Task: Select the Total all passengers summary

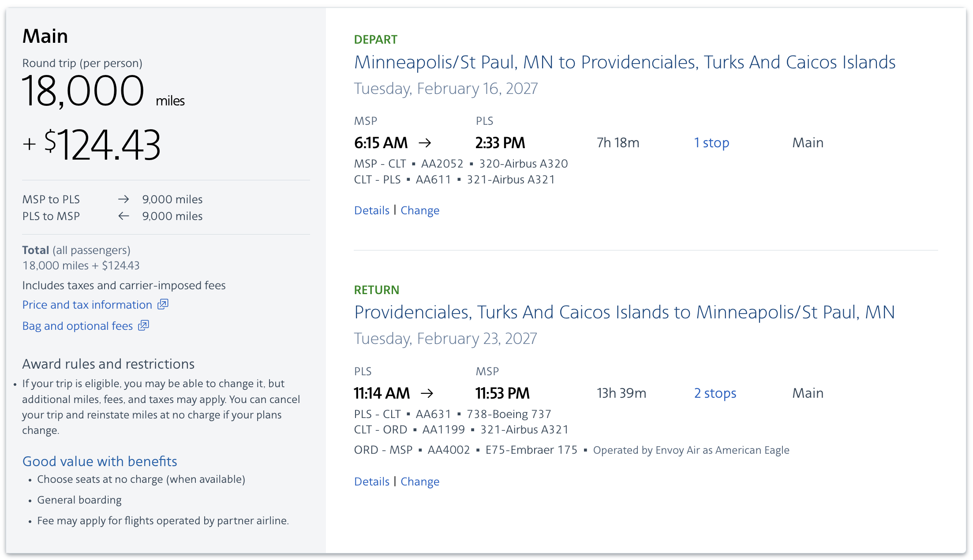Action: pos(76,250)
